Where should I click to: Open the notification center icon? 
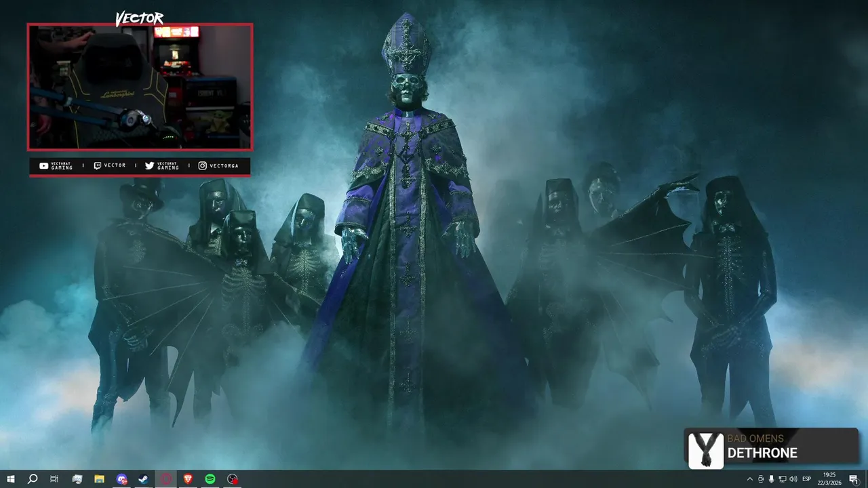pos(854,479)
